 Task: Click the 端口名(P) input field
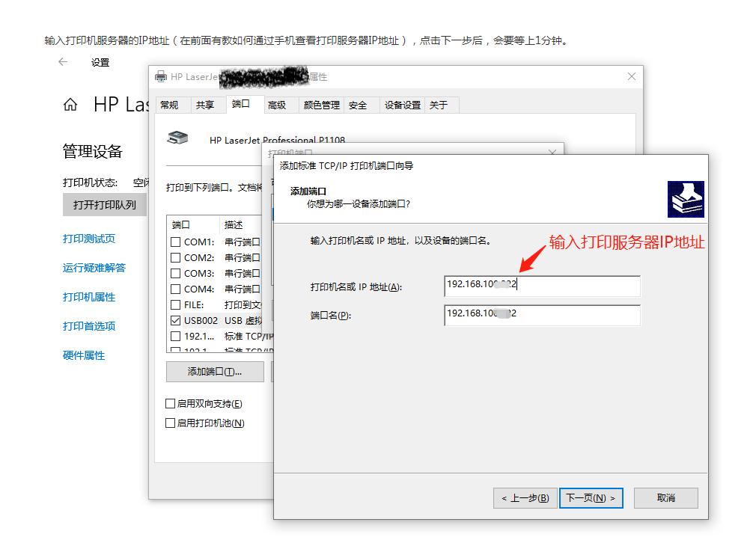[x=542, y=315]
